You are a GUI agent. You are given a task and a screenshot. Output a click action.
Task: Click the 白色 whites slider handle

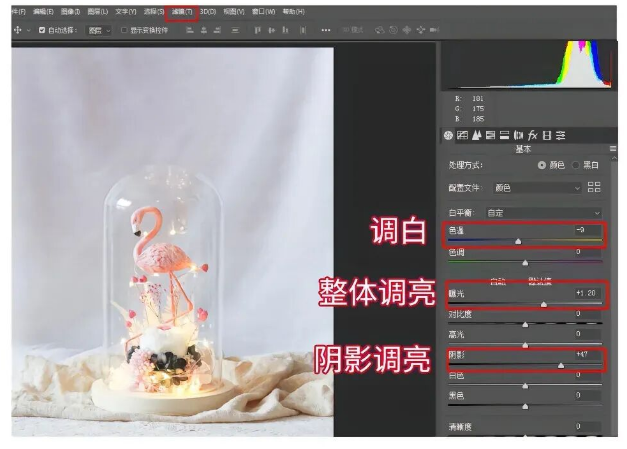click(x=525, y=386)
